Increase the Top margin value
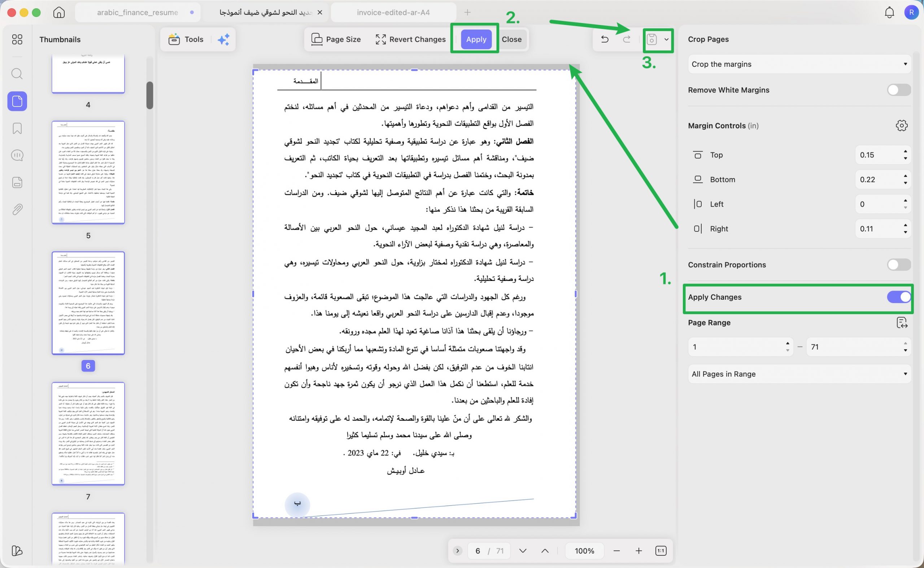 (906, 151)
